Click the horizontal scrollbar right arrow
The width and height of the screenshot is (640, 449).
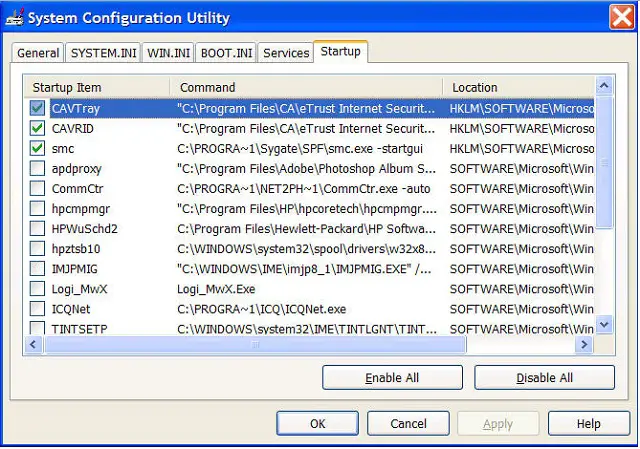pyautogui.click(x=584, y=345)
